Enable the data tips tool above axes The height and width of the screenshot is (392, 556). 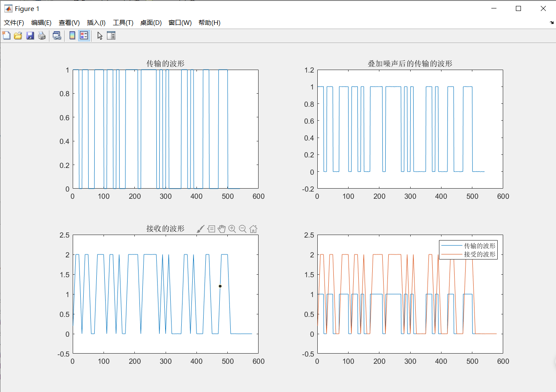211,229
